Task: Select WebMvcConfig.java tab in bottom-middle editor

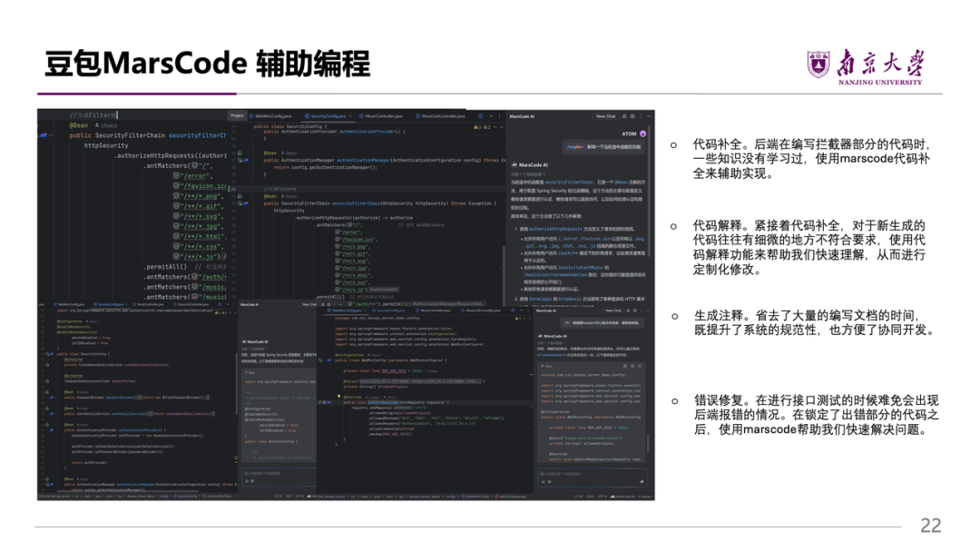Action: click(346, 310)
